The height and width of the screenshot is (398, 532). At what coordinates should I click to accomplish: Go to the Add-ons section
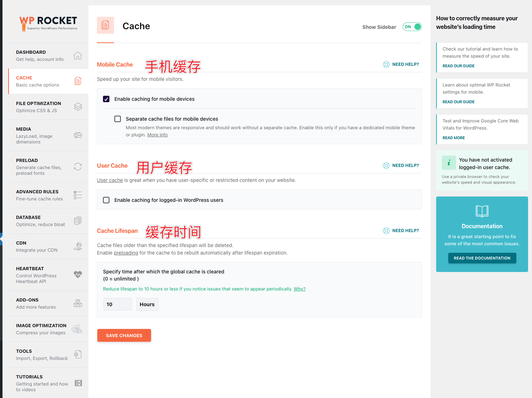[x=48, y=303]
